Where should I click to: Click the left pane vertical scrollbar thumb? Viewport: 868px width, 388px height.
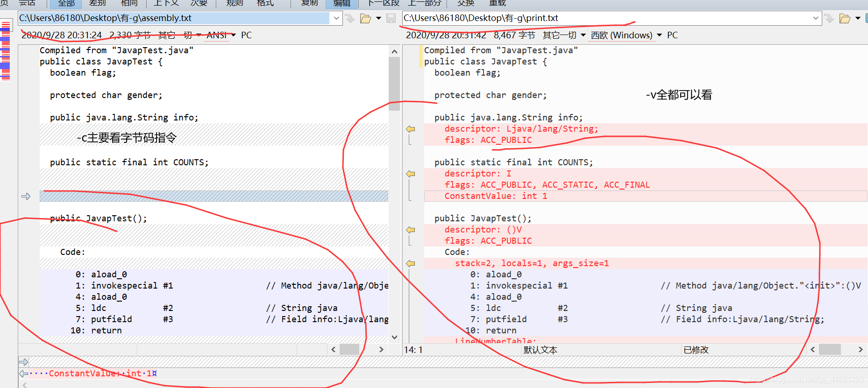point(394,84)
